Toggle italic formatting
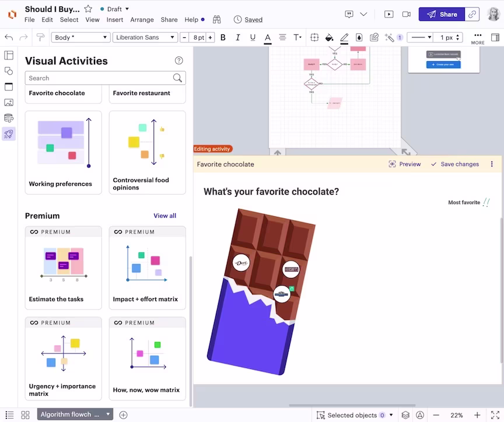Screen dimensions: 504x422 [x=238, y=37]
